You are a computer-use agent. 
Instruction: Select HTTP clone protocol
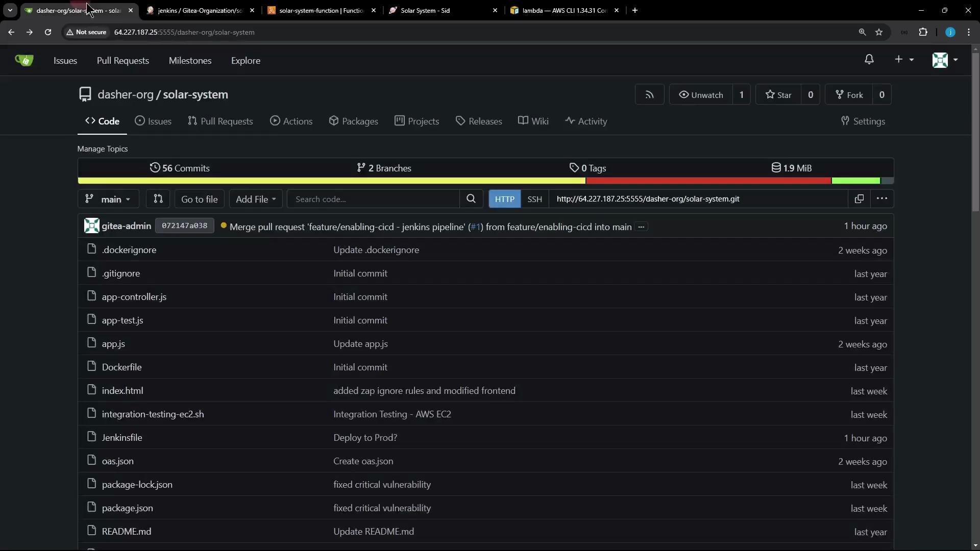504,199
